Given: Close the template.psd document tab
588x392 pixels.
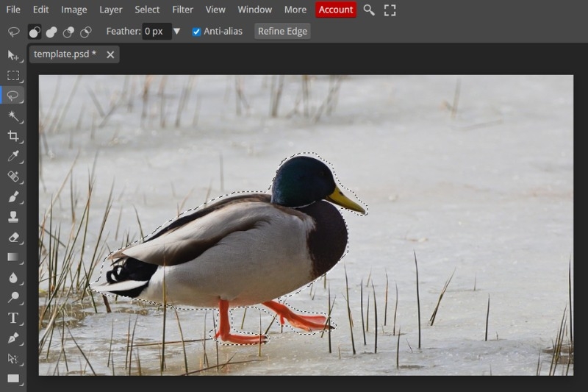Looking at the screenshot, I should tap(110, 54).
